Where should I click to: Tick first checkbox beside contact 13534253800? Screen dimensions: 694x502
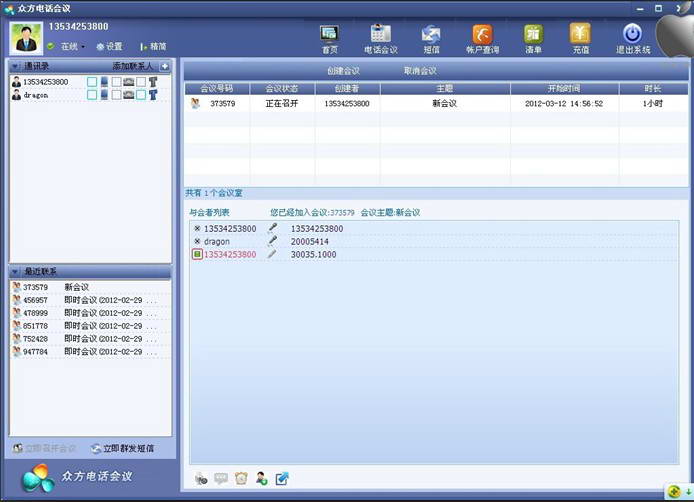[92, 82]
